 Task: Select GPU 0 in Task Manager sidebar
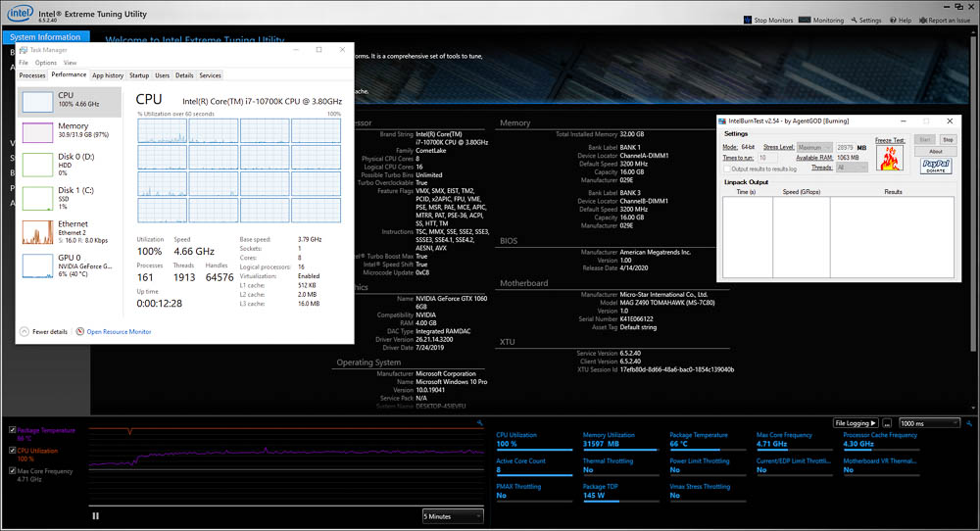click(x=69, y=265)
